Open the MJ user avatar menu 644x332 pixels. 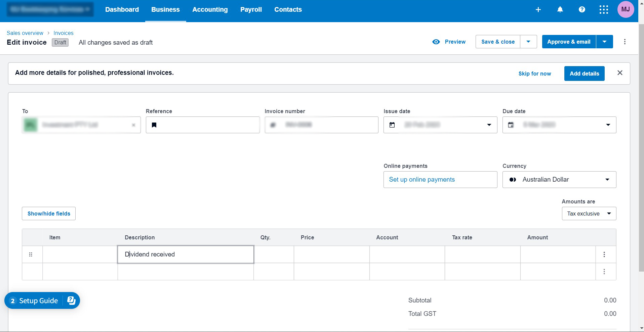click(x=626, y=9)
